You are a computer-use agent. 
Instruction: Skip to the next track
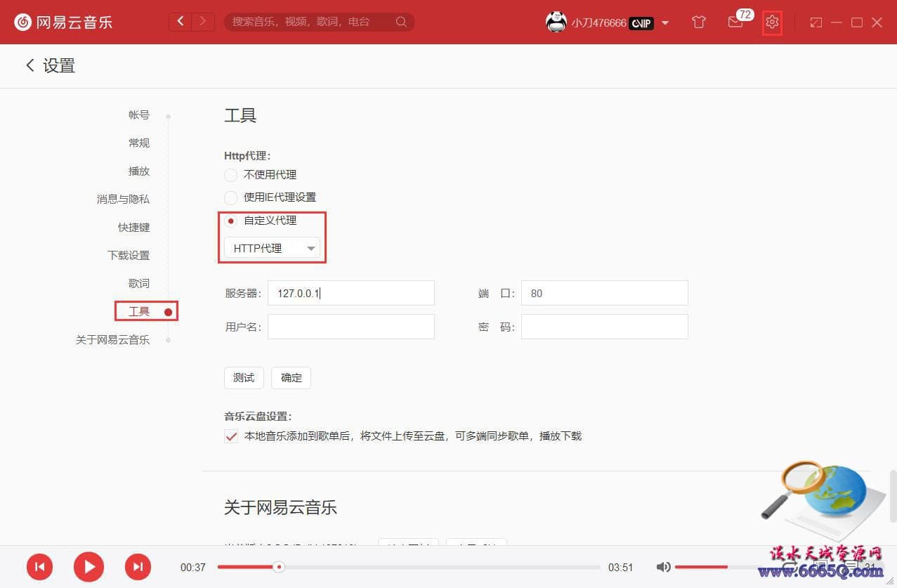[x=138, y=566]
